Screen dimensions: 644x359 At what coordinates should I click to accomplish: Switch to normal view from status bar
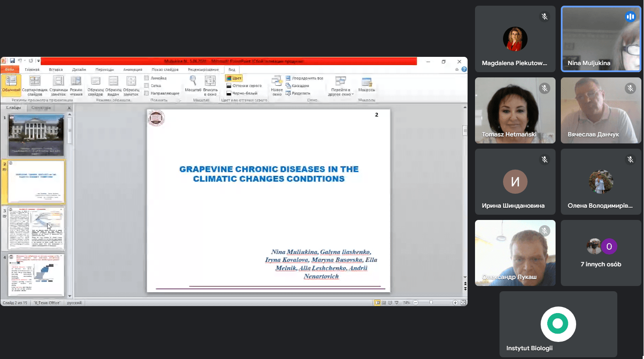(x=377, y=303)
